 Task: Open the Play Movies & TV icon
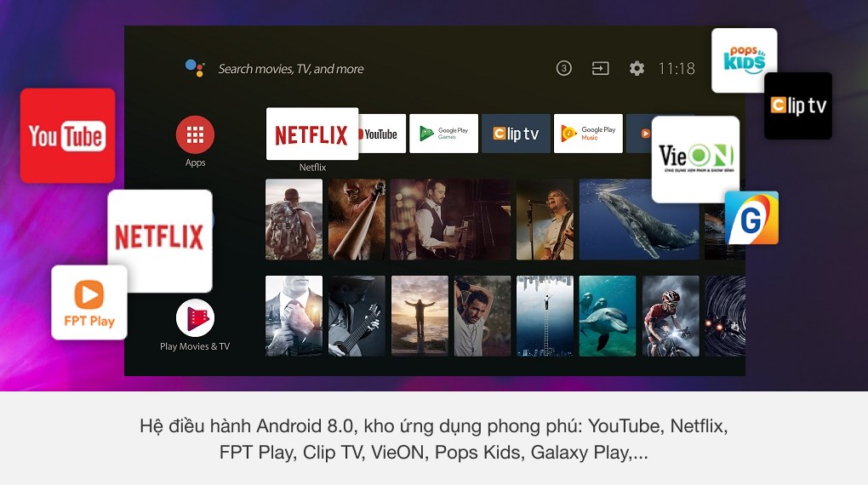click(195, 317)
